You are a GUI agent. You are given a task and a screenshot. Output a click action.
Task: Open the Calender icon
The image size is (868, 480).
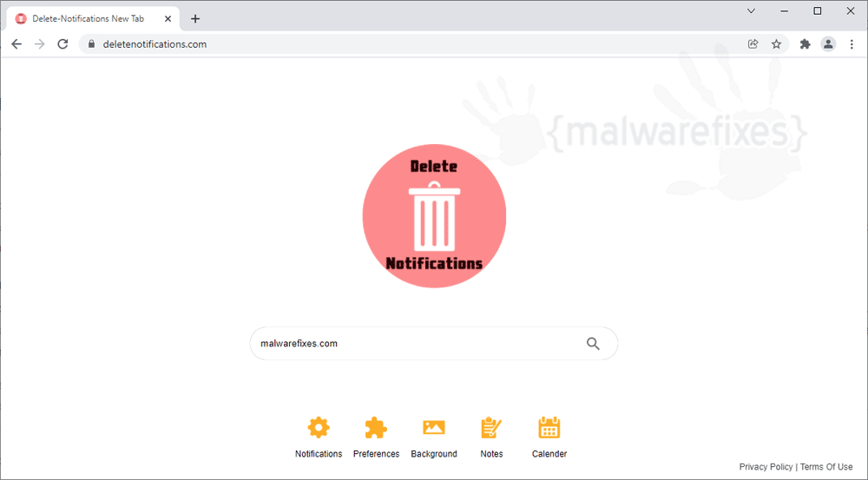(549, 427)
